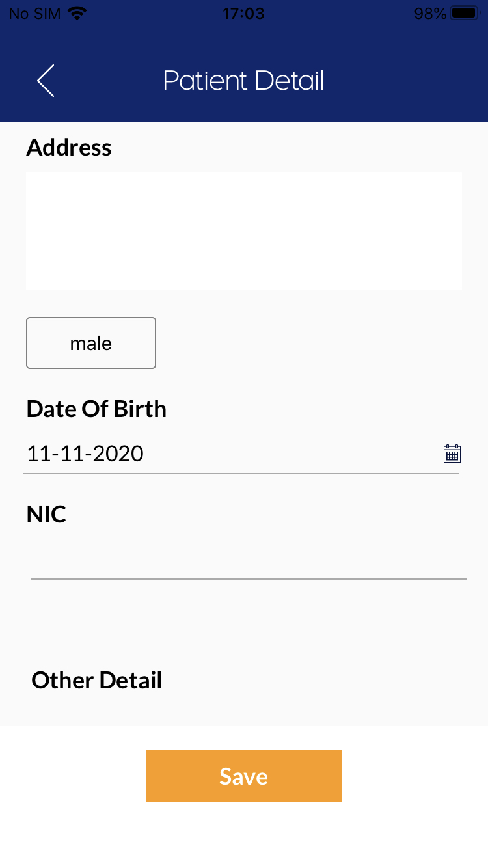Tap the back arrow in header
This screenshot has height=868, width=488.
point(46,81)
